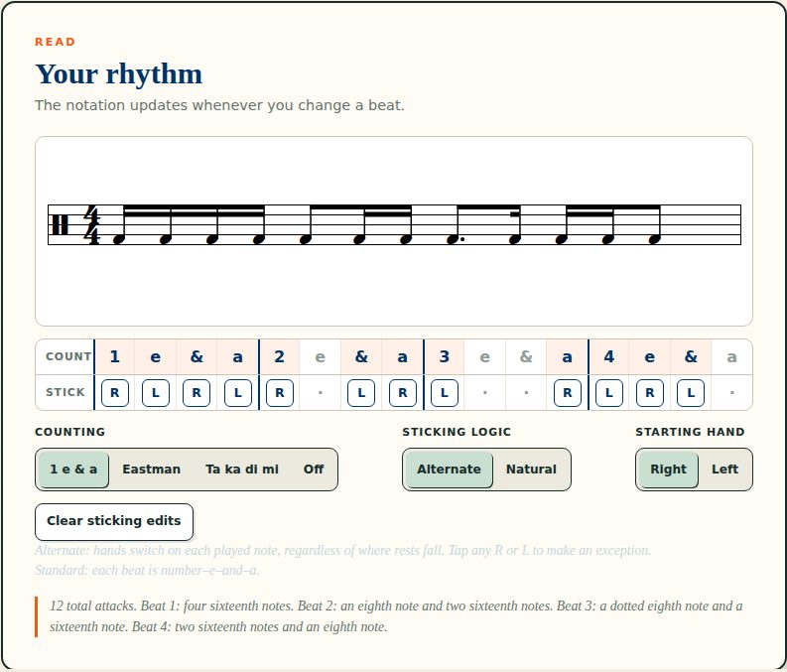
Task: Set starting hand to Right
Action: (x=668, y=470)
